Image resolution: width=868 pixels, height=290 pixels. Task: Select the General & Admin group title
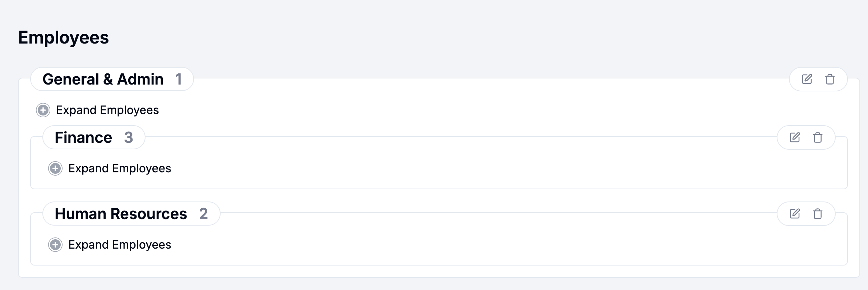103,79
